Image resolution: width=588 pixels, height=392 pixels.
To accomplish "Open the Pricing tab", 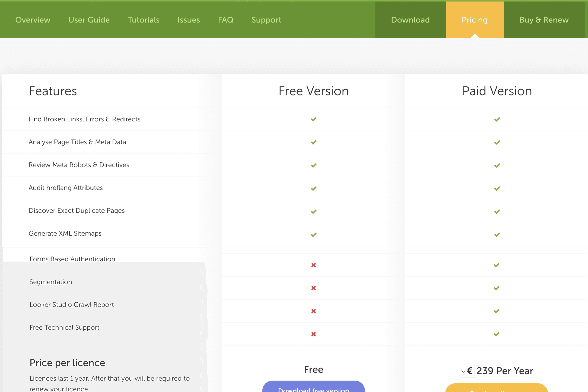I will 474,20.
